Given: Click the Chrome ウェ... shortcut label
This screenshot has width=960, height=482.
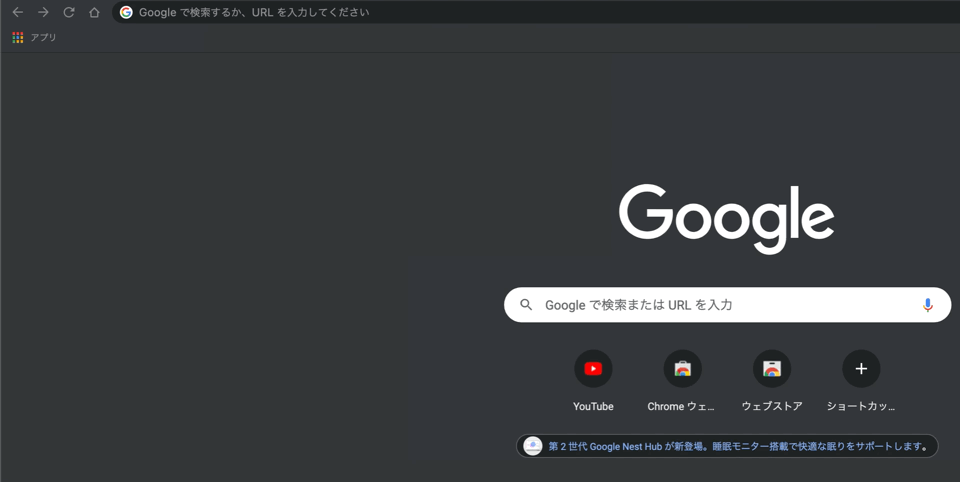Looking at the screenshot, I should pyautogui.click(x=681, y=406).
